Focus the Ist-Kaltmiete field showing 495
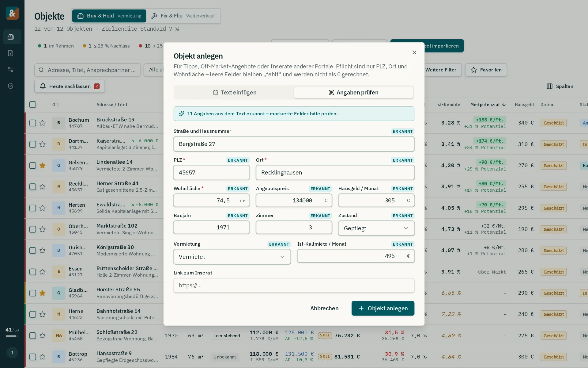The image size is (588, 368). coord(356,256)
